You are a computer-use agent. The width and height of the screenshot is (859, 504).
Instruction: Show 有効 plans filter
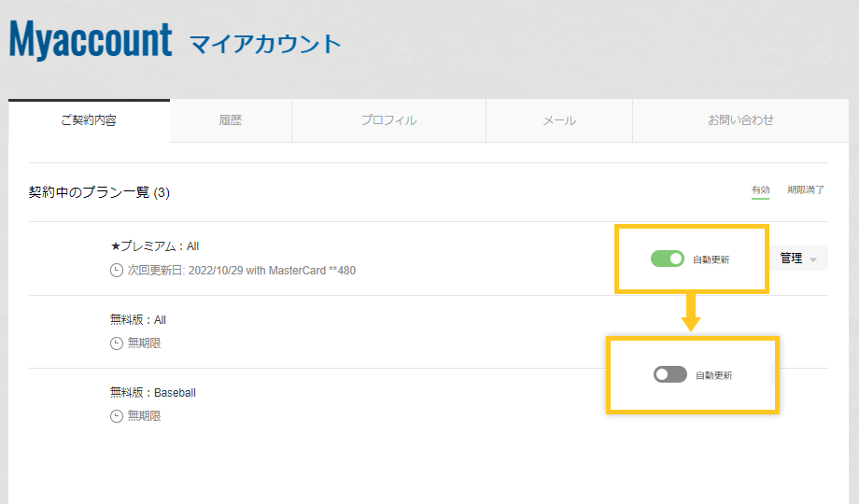[760, 190]
